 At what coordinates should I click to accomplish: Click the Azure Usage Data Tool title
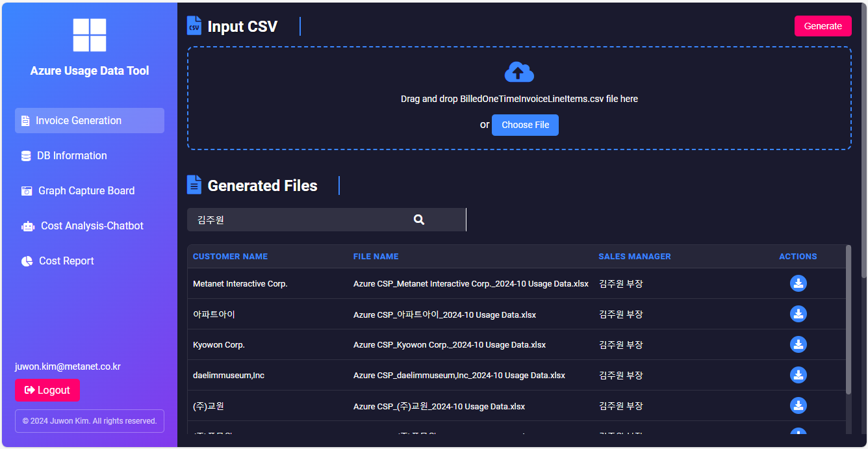[90, 71]
